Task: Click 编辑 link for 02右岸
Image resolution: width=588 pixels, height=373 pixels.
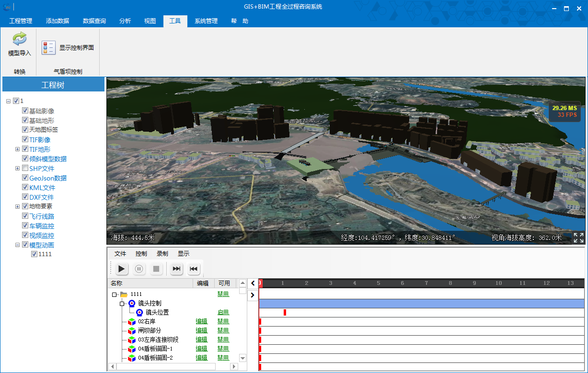Action: click(201, 321)
